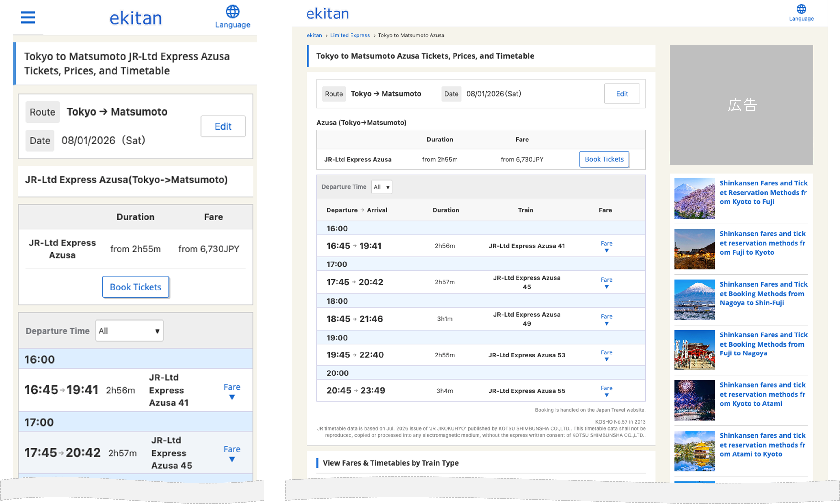This screenshot has width=840, height=504.
Task: Click 'JR-Ltd Express Azusa 53' in desktop table
Action: tap(527, 355)
